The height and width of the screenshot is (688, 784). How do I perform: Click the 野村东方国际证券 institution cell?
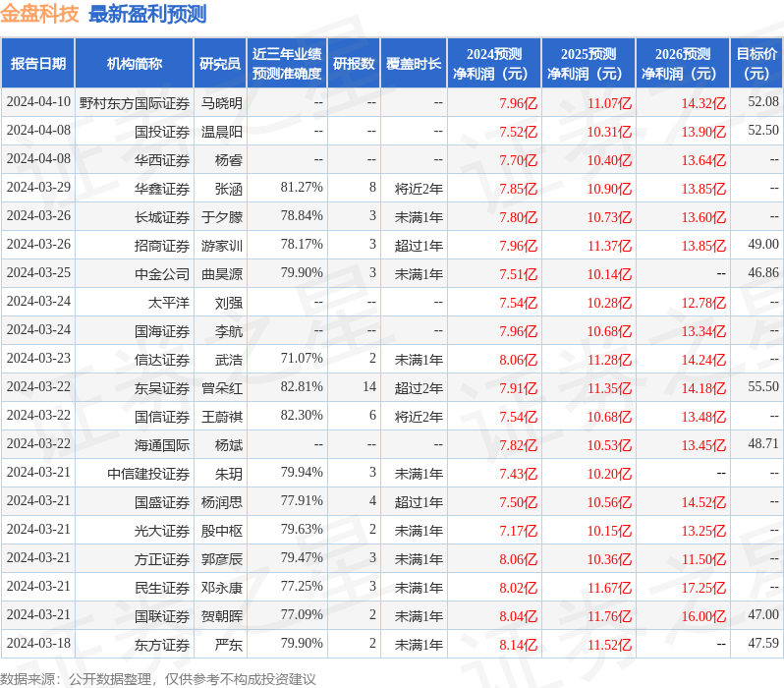point(135,103)
